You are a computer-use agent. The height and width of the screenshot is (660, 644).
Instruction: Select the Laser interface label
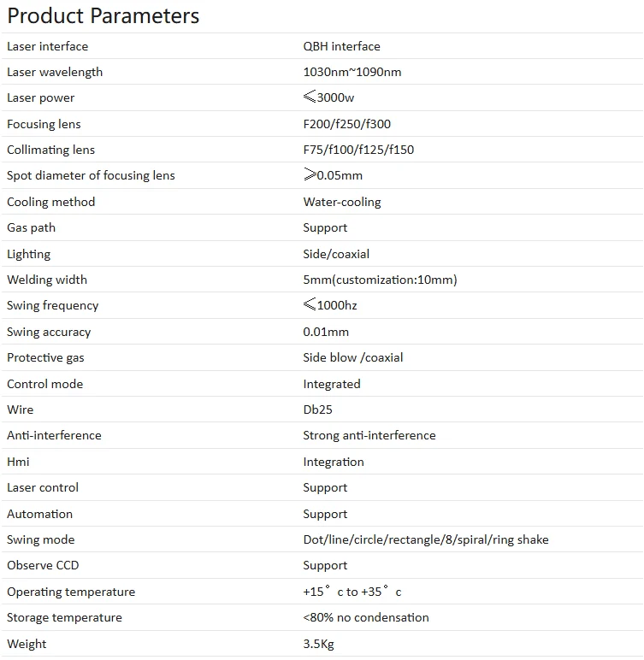click(x=47, y=46)
